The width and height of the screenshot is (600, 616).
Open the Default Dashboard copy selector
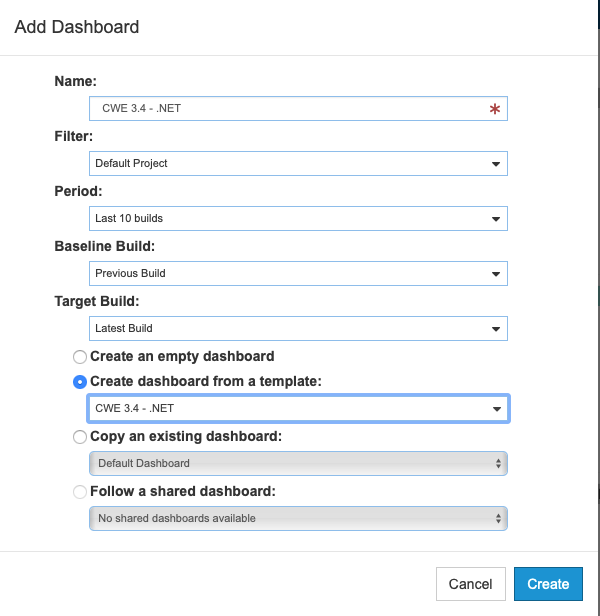pyautogui.click(x=298, y=464)
